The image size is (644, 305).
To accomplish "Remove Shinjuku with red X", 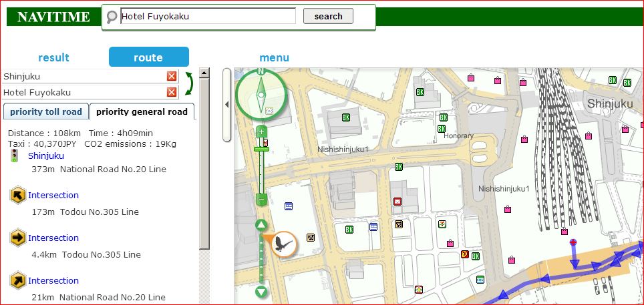I will 172,76.
